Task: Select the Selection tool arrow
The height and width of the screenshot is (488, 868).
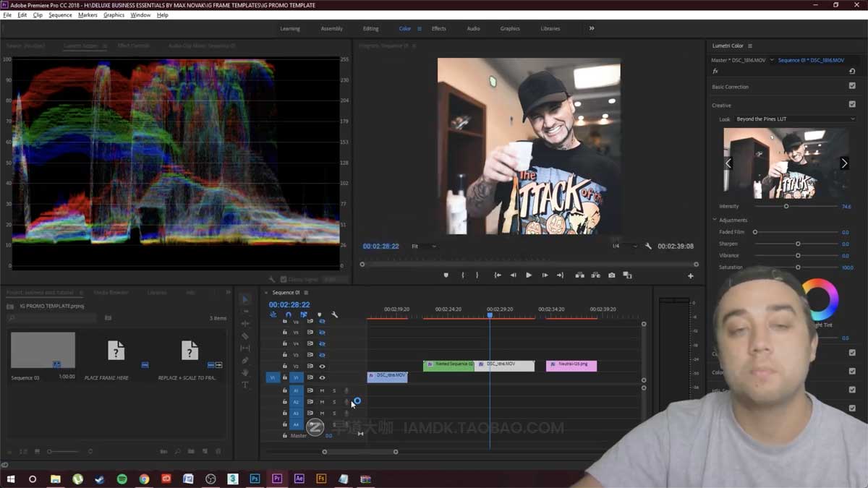Action: click(x=245, y=299)
